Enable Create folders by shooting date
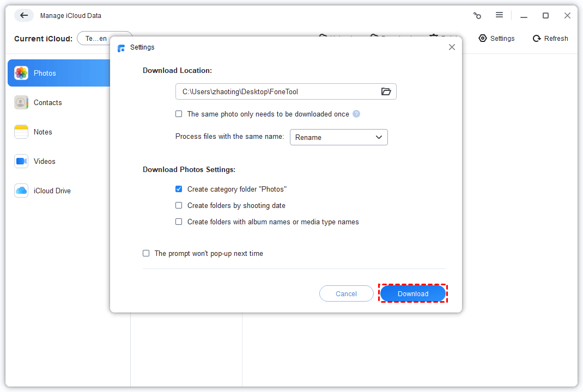The width and height of the screenshot is (583, 392). tap(179, 205)
